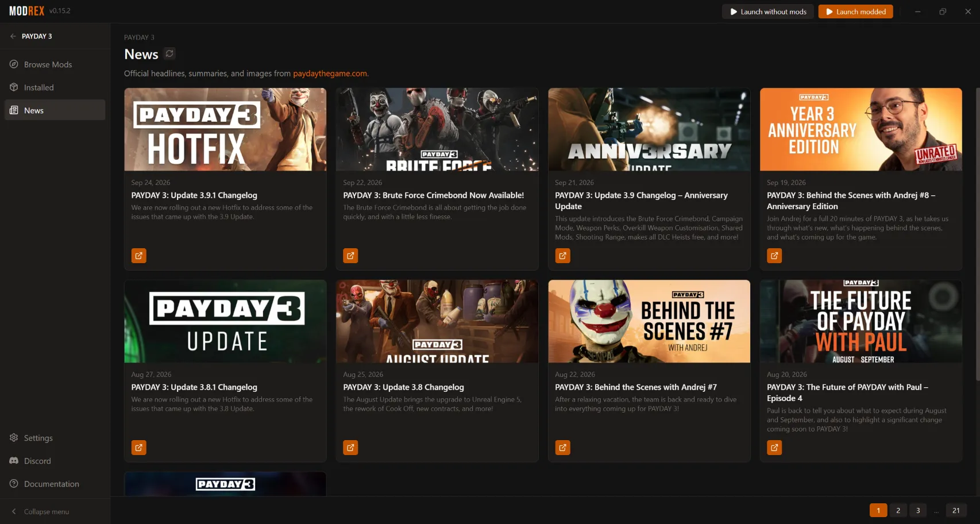This screenshot has height=524, width=980.
Task: Open Documentation from the sidebar
Action: pyautogui.click(x=55, y=484)
